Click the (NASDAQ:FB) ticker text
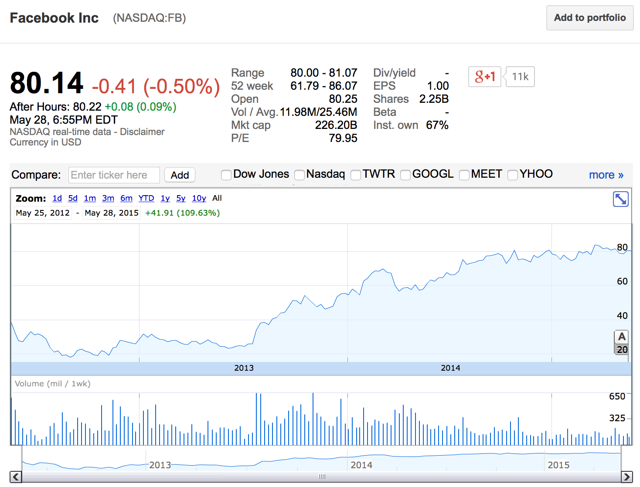This screenshot has height=487, width=640. coord(149,18)
